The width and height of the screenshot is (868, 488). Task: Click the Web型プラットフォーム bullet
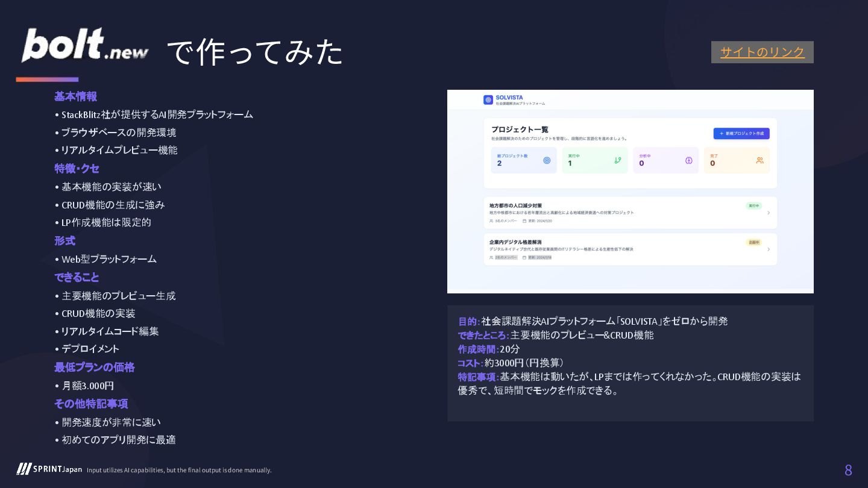(109, 259)
